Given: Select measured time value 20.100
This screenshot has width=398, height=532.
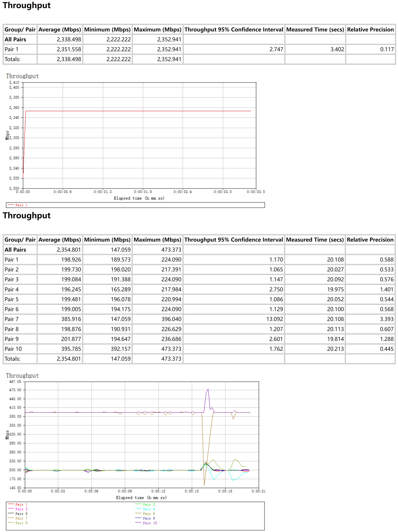Looking at the screenshot, I should 335,309.
